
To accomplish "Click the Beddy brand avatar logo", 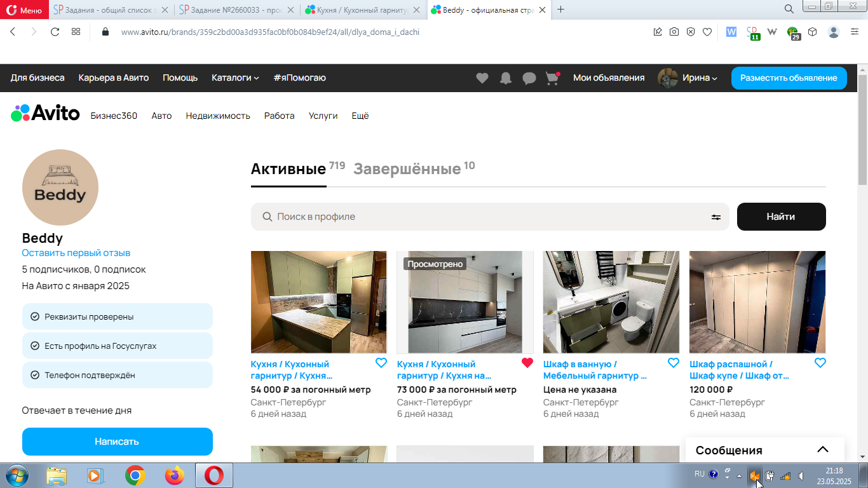I will (60, 187).
